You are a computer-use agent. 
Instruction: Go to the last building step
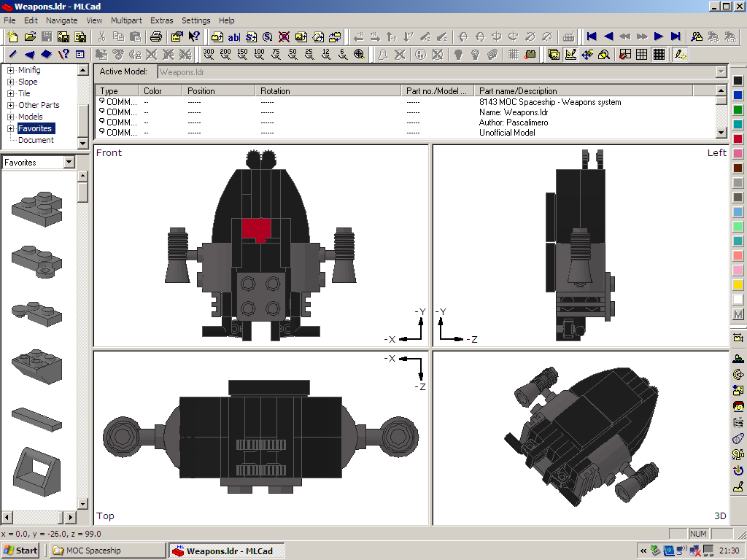[x=676, y=36]
